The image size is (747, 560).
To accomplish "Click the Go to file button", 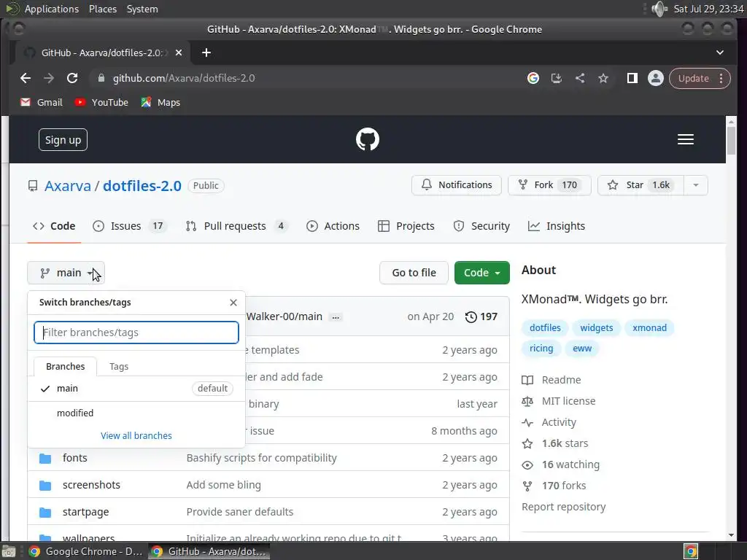I will 414,273.
